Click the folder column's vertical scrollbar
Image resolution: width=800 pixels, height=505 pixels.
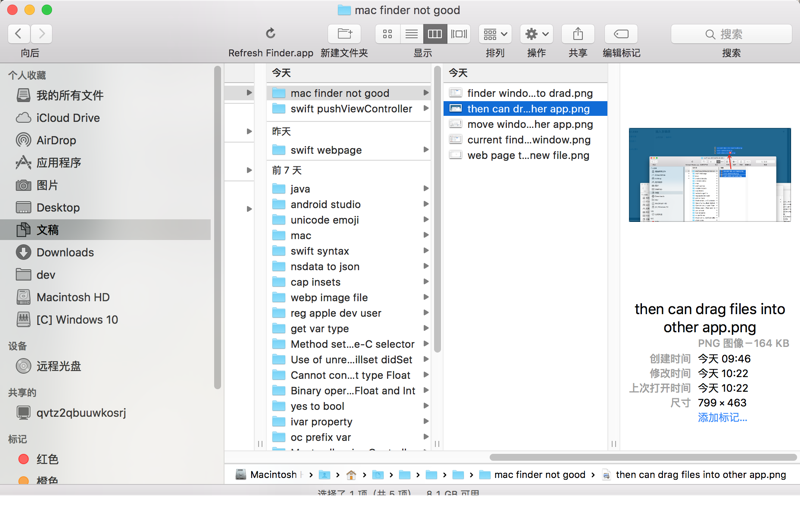click(x=437, y=209)
